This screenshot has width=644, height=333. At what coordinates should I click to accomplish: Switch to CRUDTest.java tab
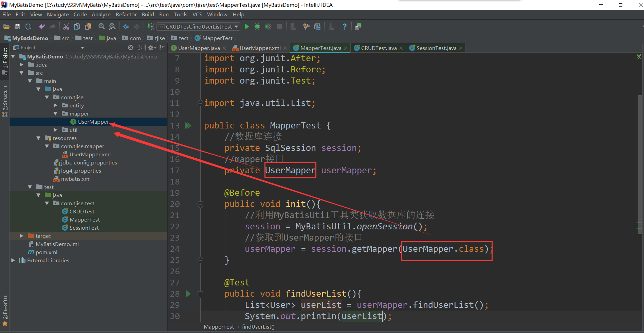pyautogui.click(x=379, y=48)
